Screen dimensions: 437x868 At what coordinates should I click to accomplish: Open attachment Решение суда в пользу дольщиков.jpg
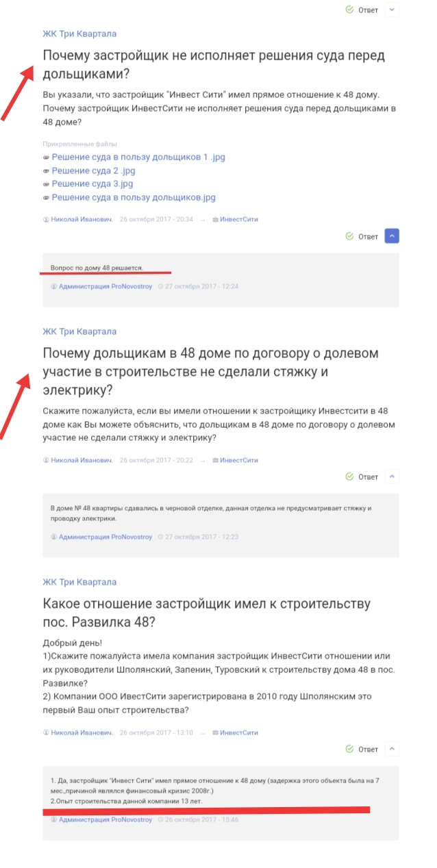[x=134, y=197]
